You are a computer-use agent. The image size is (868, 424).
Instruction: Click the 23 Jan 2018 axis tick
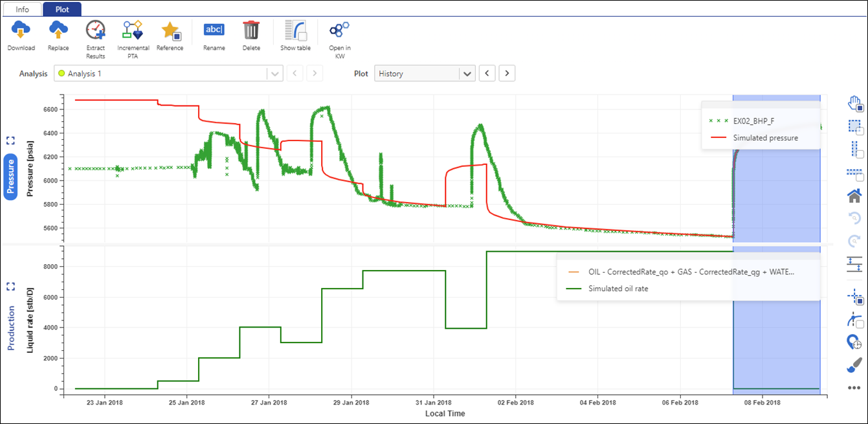[106, 402]
